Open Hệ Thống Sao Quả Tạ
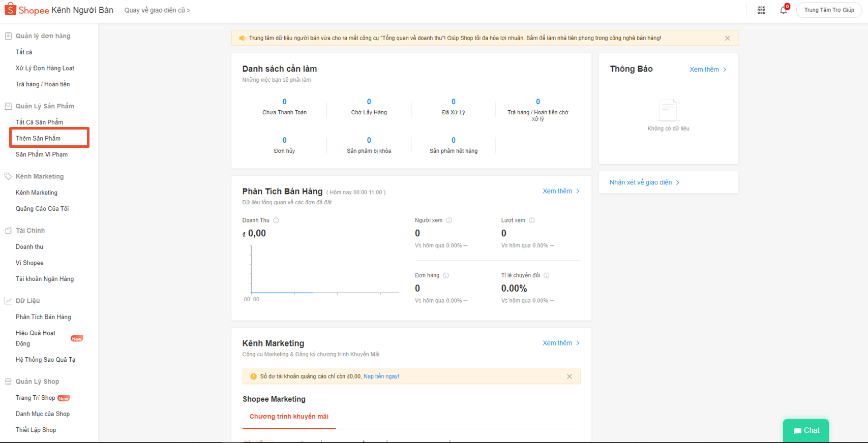The width and height of the screenshot is (868, 443). tap(45, 360)
